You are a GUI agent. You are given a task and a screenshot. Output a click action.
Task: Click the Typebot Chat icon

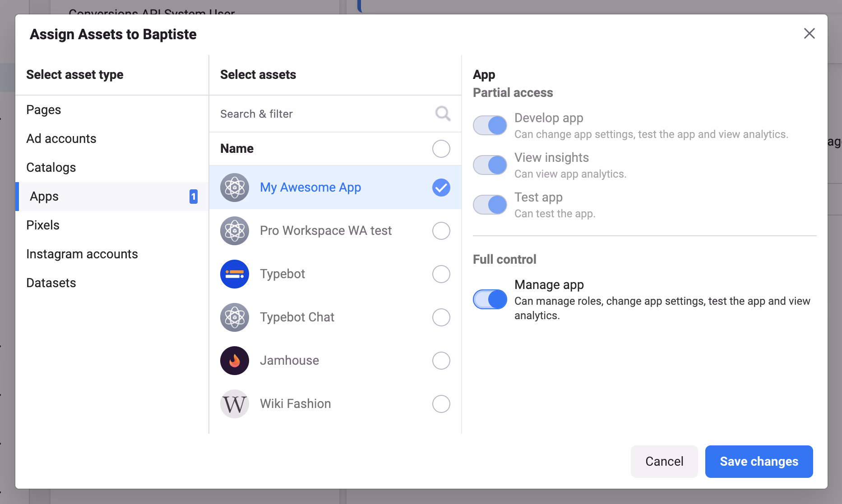click(x=234, y=317)
